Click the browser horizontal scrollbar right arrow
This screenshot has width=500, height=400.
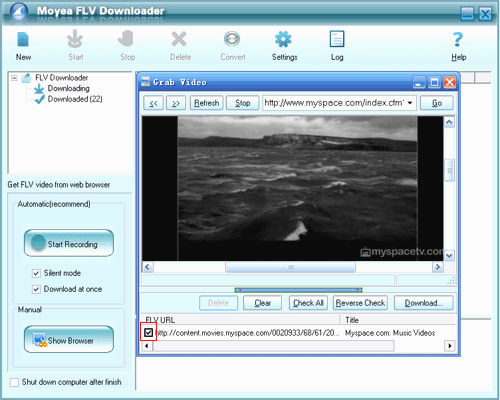tap(438, 267)
